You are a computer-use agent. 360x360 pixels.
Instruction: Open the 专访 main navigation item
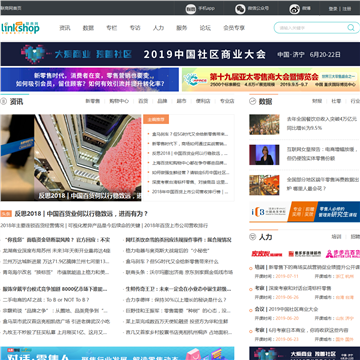pyautogui.click(x=135, y=28)
